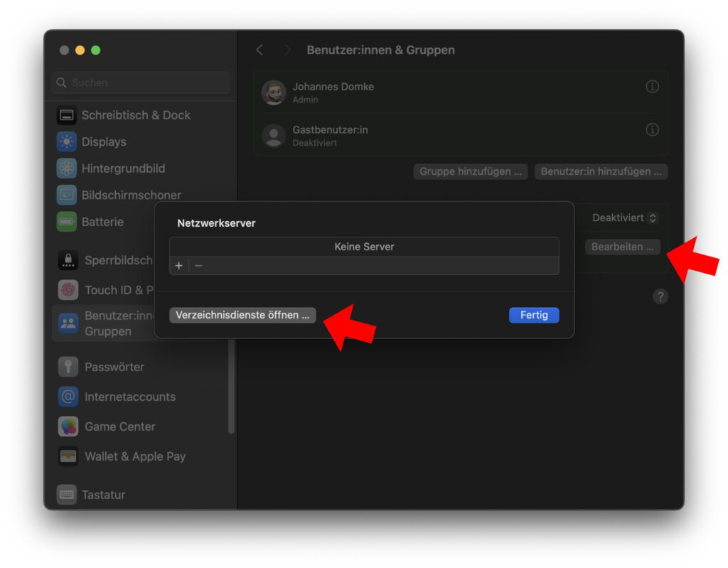Open Bildschirmschoner settings icon

click(66, 195)
